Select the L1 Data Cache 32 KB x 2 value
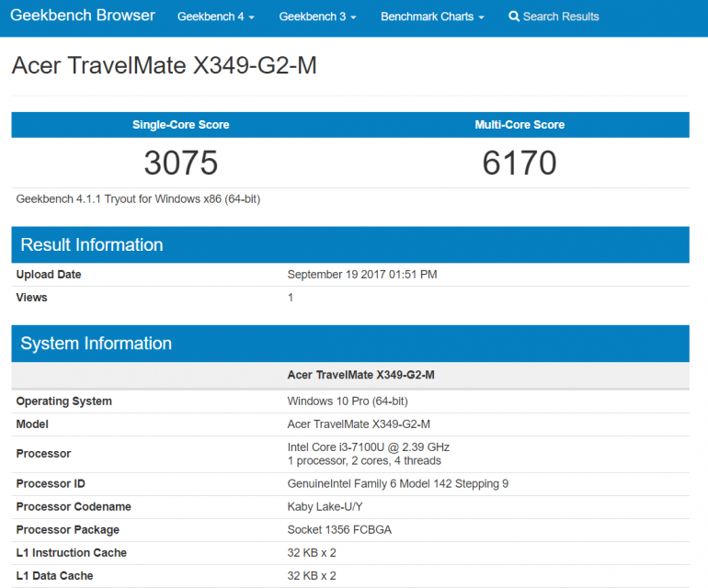This screenshot has height=588, width=708. tap(312, 576)
